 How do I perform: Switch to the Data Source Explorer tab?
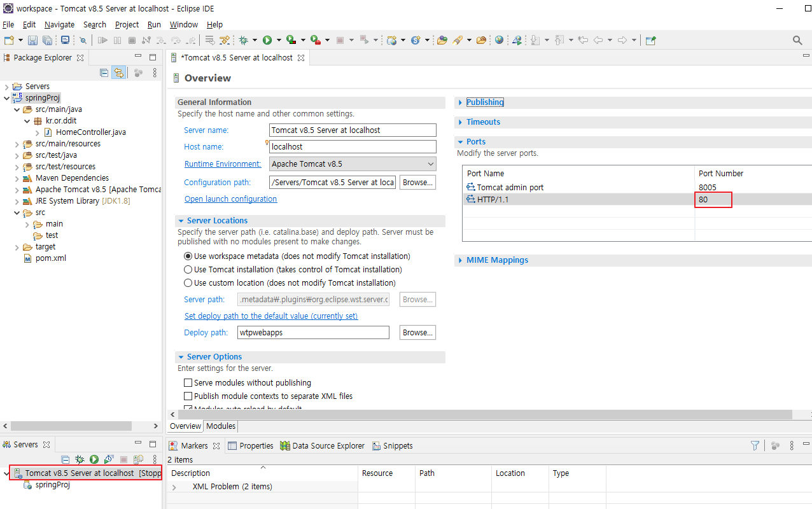click(x=323, y=446)
